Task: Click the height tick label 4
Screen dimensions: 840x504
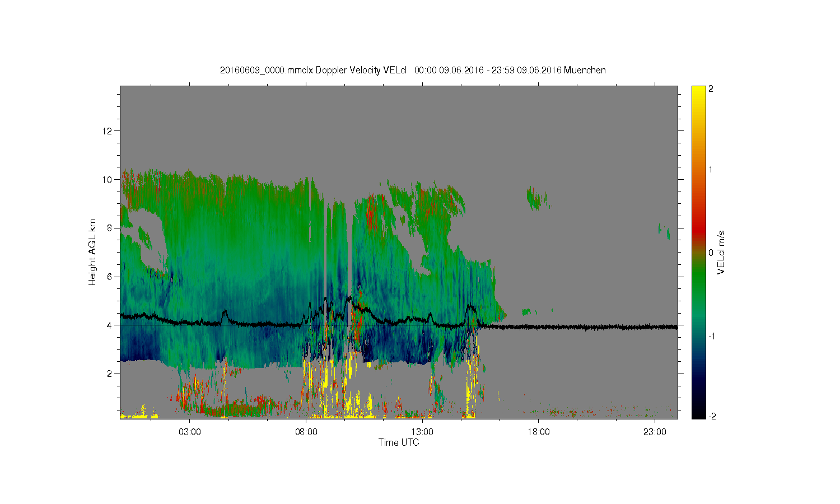Action: tap(109, 325)
